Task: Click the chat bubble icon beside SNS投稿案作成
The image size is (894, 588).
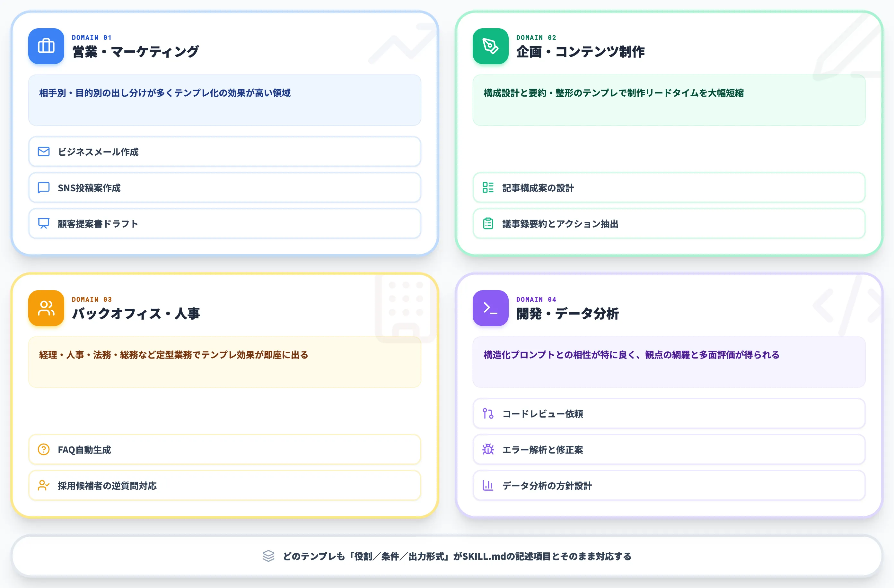Action: (x=44, y=188)
